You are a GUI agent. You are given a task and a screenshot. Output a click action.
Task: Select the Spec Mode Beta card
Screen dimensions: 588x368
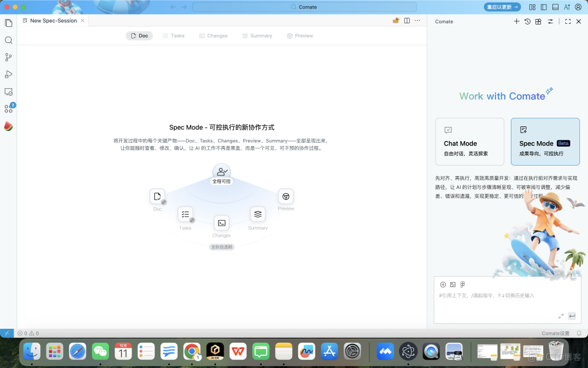tap(545, 141)
